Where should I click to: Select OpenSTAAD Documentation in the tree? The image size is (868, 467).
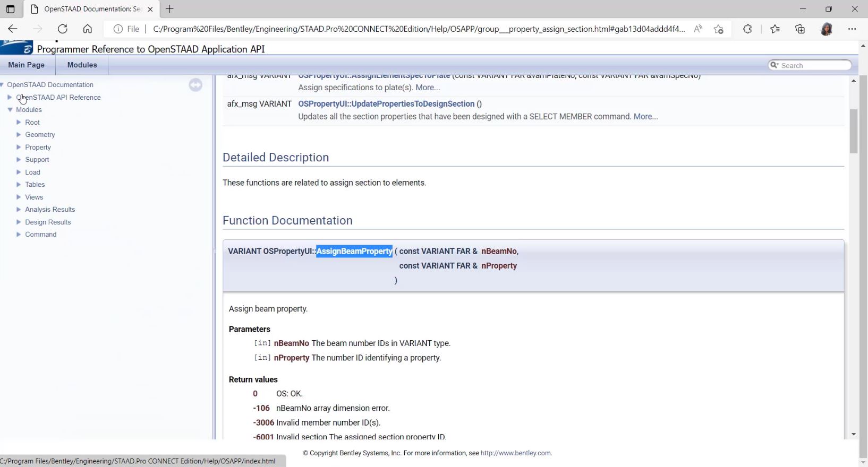pos(50,84)
